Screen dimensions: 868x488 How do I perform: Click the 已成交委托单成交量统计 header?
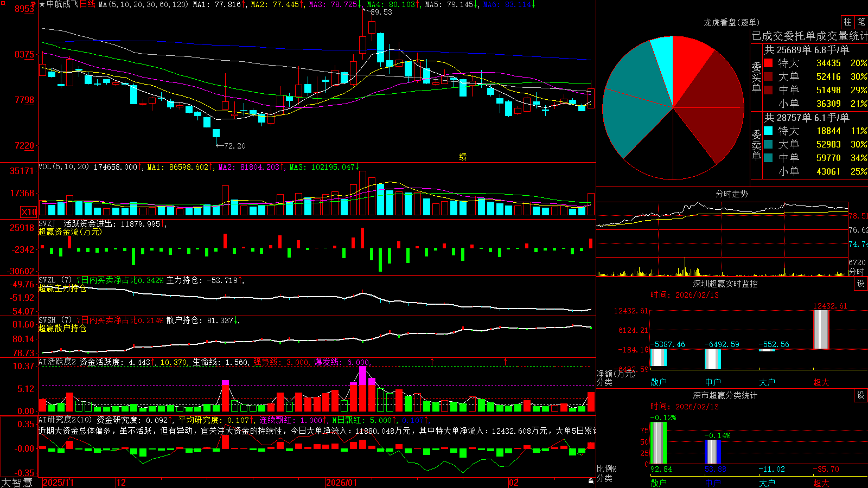pos(809,36)
